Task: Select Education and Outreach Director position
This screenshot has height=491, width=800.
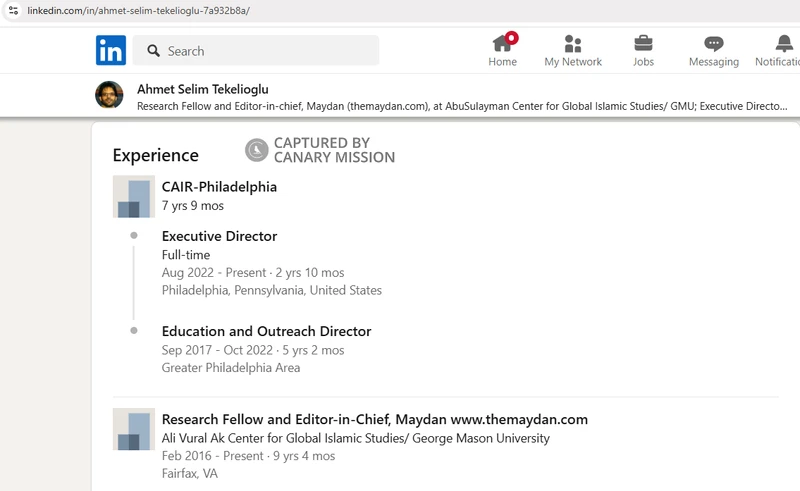Action: [x=266, y=332]
